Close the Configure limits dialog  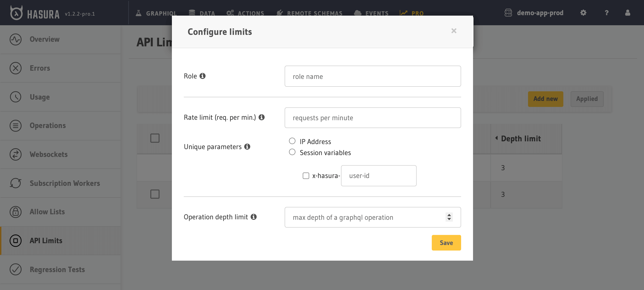[x=454, y=31]
